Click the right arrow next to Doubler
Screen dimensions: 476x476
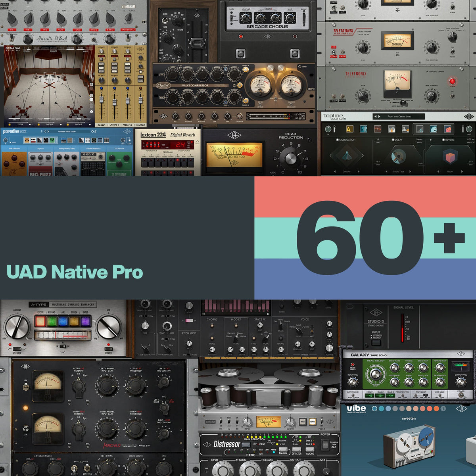click(x=359, y=172)
